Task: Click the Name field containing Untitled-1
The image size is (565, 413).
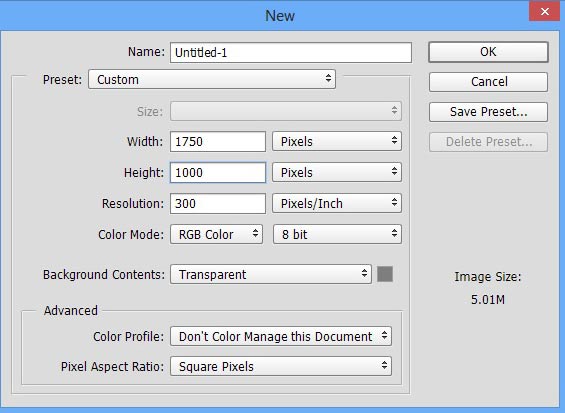Action: [291, 53]
